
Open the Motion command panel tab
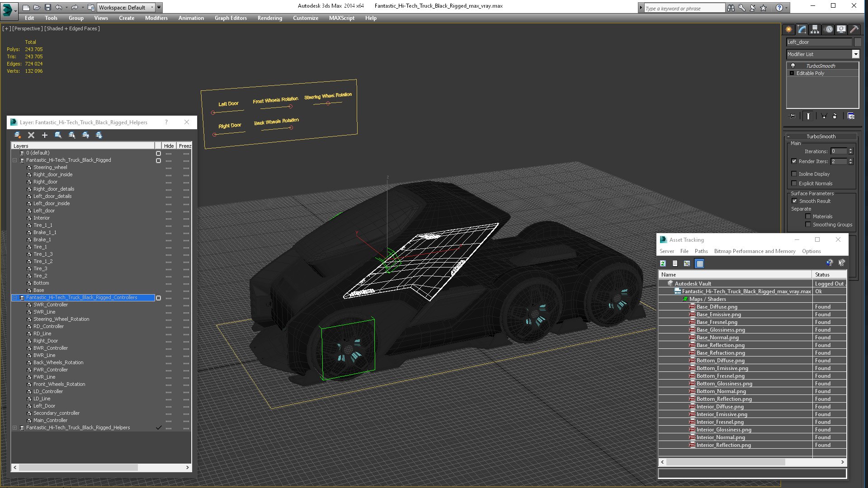coord(829,29)
